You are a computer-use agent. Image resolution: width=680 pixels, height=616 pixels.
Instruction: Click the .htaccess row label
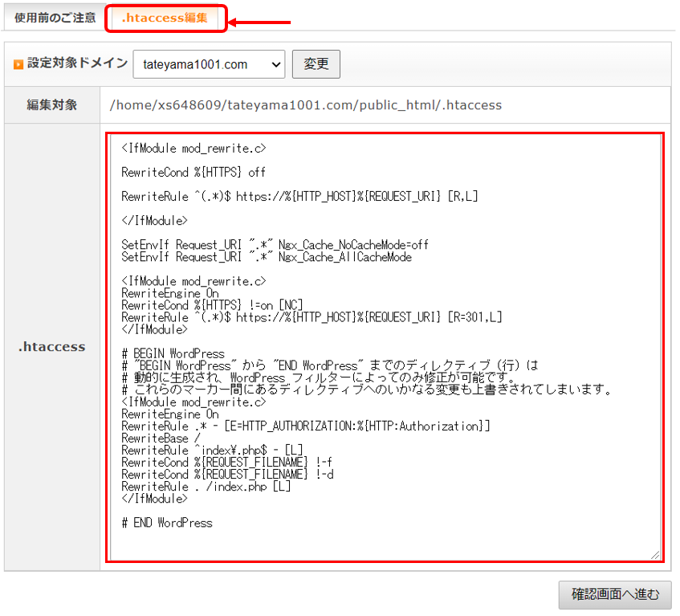[x=52, y=347]
